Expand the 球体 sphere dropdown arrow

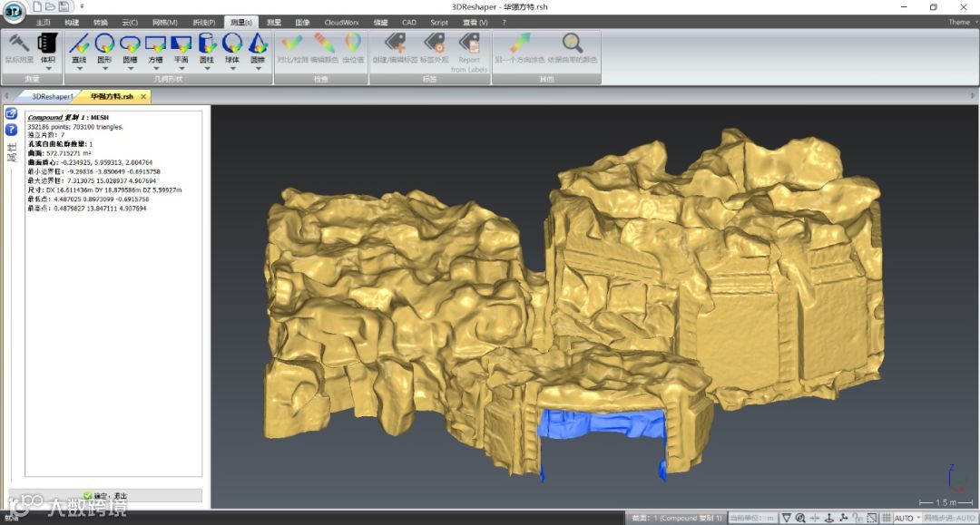[x=232, y=69]
